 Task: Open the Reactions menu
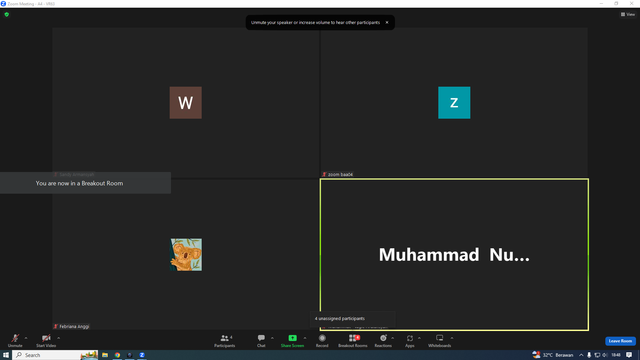(383, 340)
